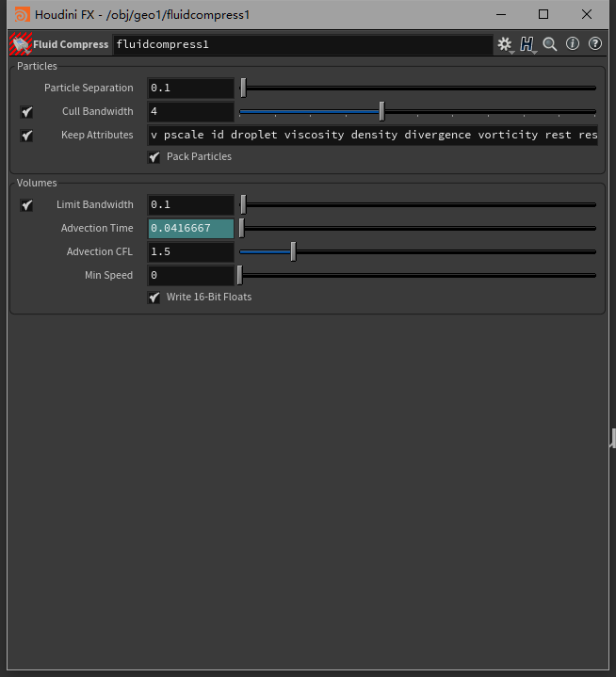Maximize the Houdini FX window
616x677 pixels.
pyautogui.click(x=543, y=14)
